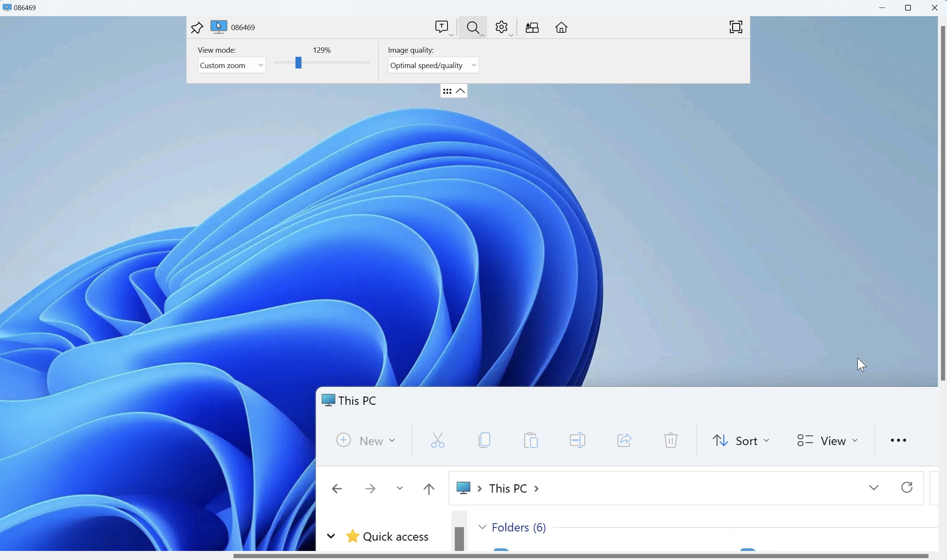This screenshot has width=947, height=560.
Task: Click the horizontal scrollbar at bottom
Action: click(581, 556)
